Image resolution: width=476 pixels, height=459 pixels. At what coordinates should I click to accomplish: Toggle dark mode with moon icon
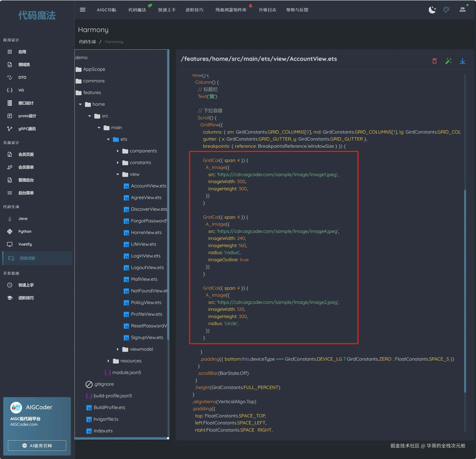(x=432, y=10)
